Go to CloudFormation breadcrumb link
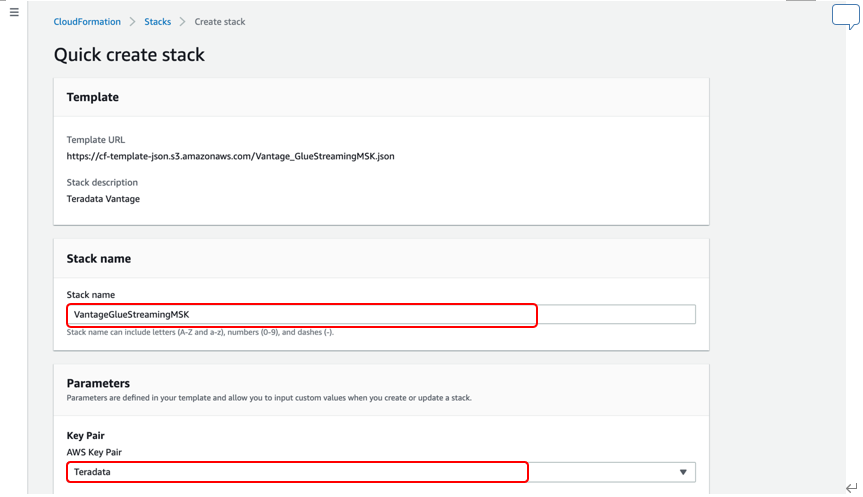 [x=87, y=21]
